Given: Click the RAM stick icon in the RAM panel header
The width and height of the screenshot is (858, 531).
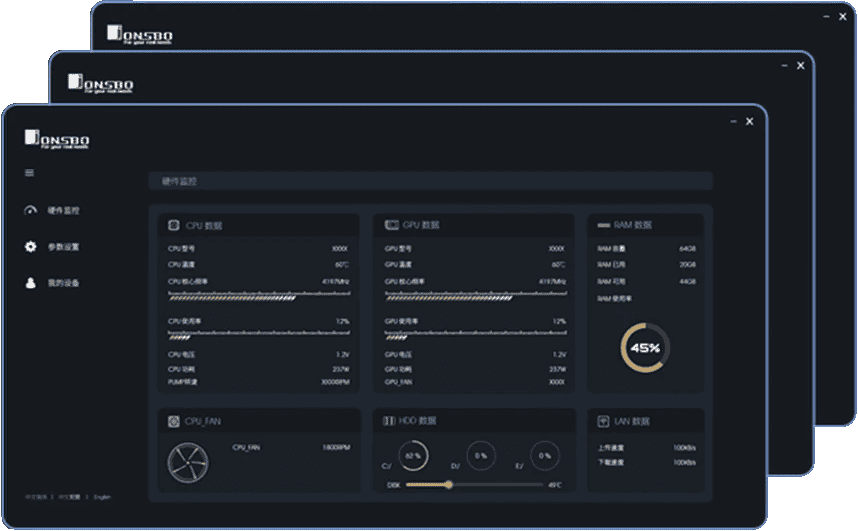Looking at the screenshot, I should (x=604, y=225).
